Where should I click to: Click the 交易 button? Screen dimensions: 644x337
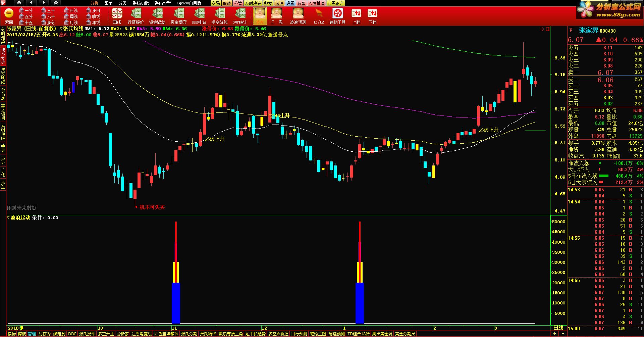[x=216, y=3]
